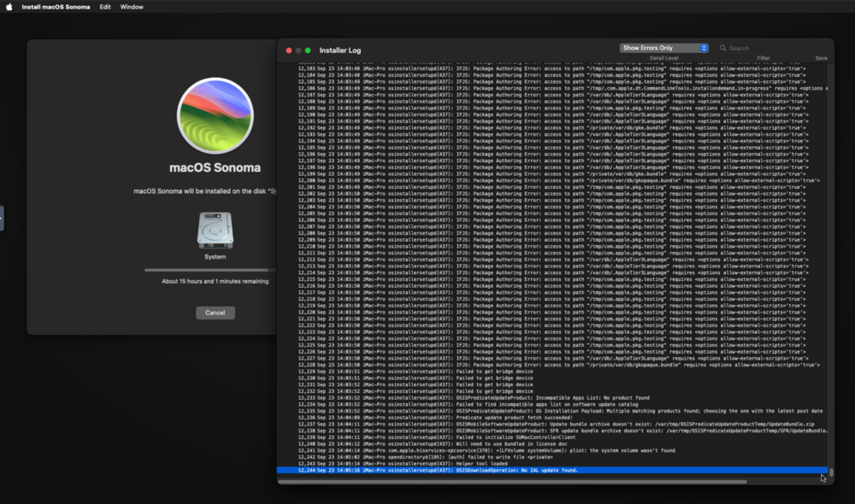
Task: Select log line 12,233 No product found
Action: coord(551,398)
